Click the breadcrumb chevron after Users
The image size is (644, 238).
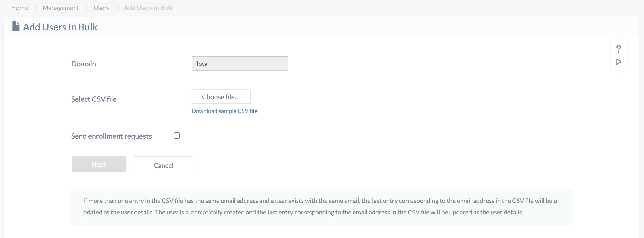tap(118, 8)
